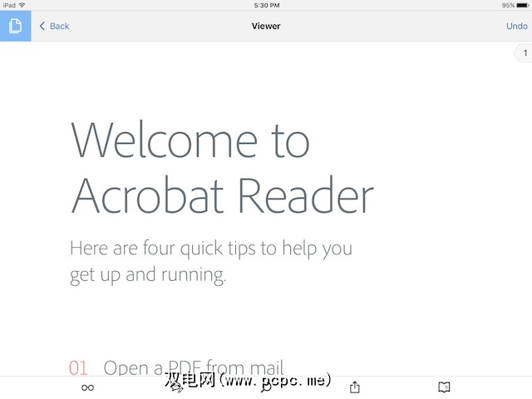The image size is (532, 399).
Task: Open the documents panel icon
Action: [15, 26]
